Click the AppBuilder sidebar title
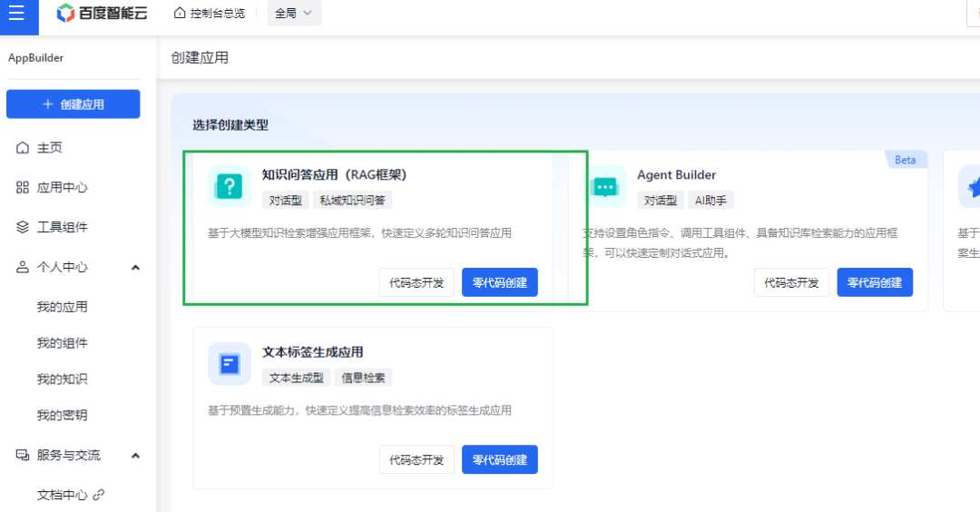Viewport: 980px width, 512px height. point(35,57)
